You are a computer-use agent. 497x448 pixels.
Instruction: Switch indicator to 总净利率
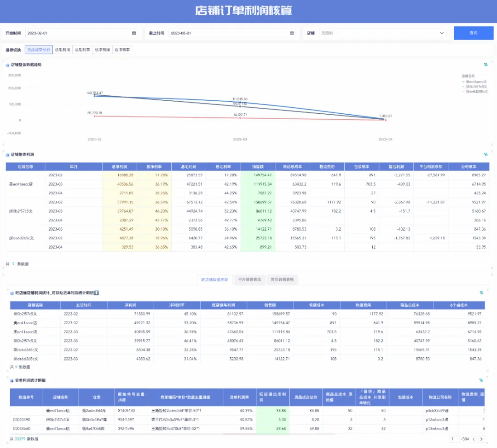tap(122, 50)
